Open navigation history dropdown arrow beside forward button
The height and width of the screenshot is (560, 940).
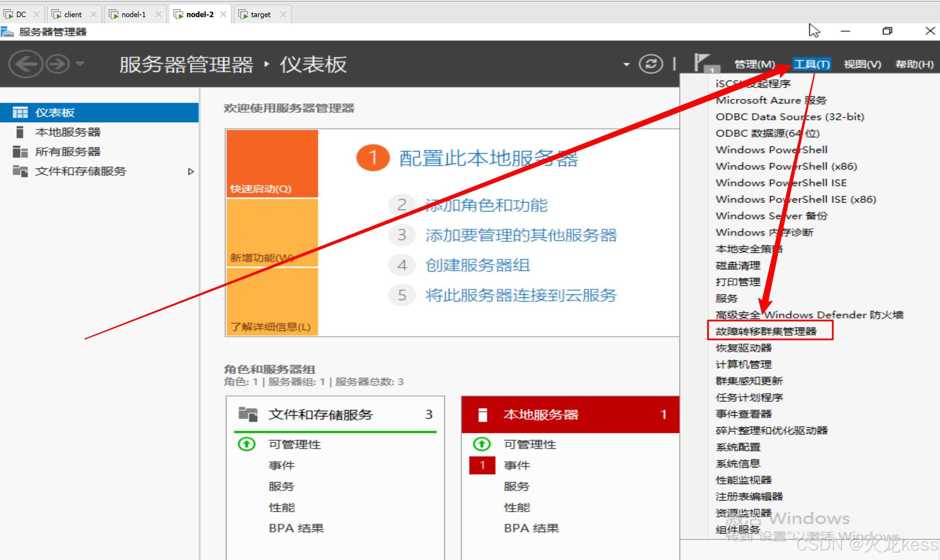80,64
